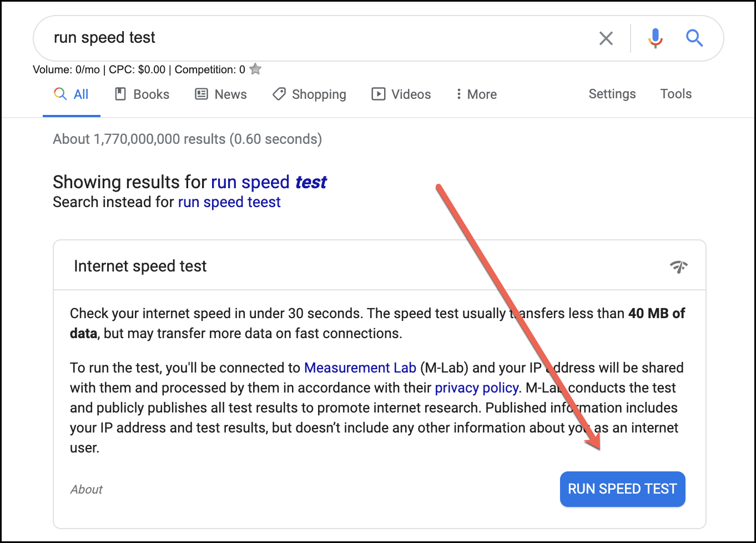This screenshot has width=756, height=543.
Task: Click the About link in speed test card
Action: point(87,489)
